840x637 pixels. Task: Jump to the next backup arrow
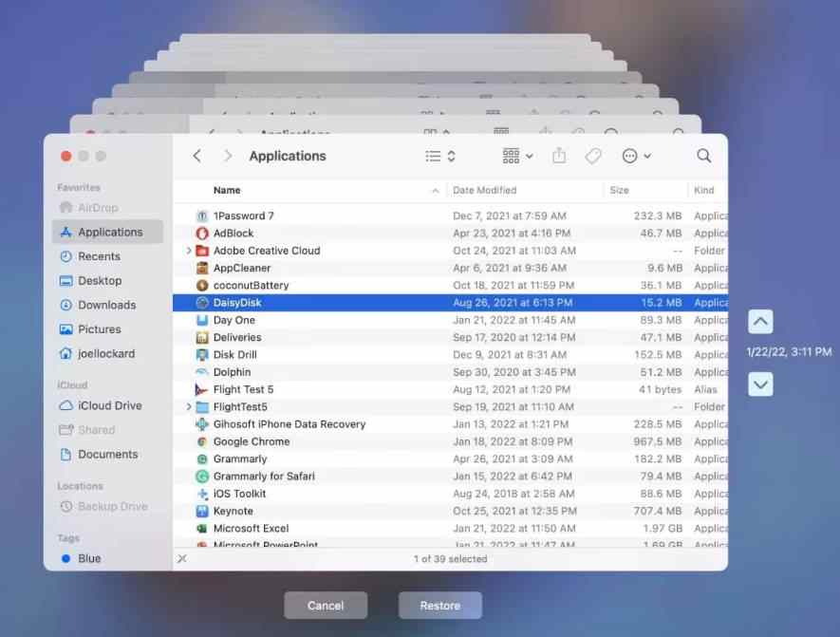[x=760, y=384]
